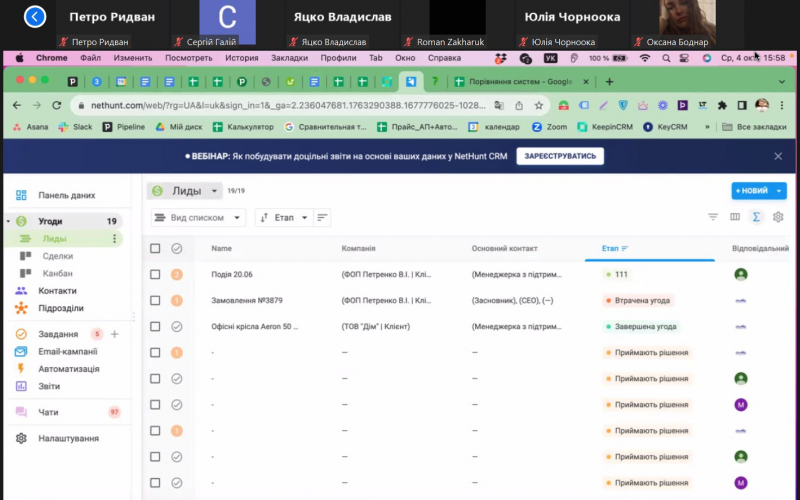Open the Все закладки folder
This screenshot has width=800, height=500.
(x=754, y=127)
